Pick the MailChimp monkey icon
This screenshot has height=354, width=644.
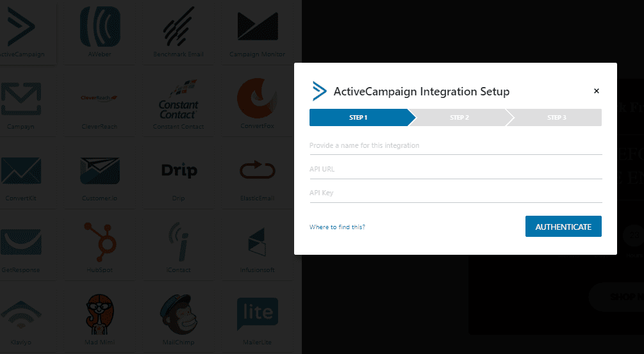179,314
